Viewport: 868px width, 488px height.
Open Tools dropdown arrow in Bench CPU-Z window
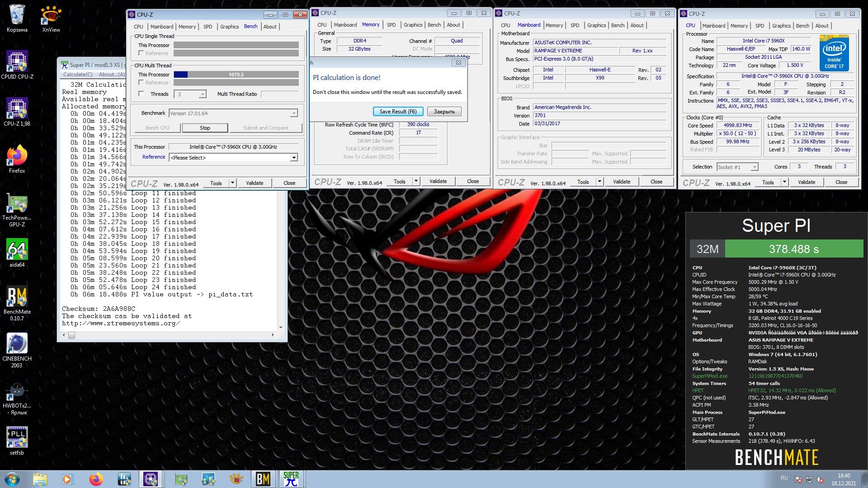232,183
